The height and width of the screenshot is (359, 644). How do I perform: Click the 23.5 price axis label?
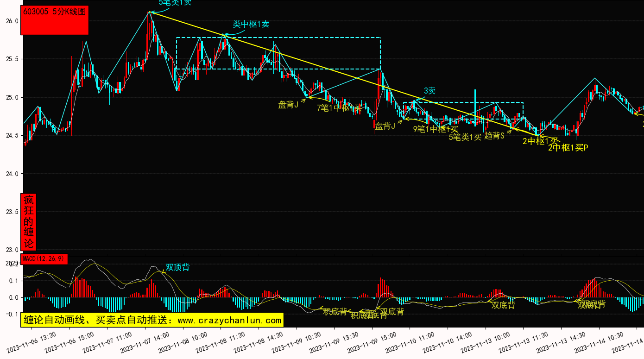(12, 212)
